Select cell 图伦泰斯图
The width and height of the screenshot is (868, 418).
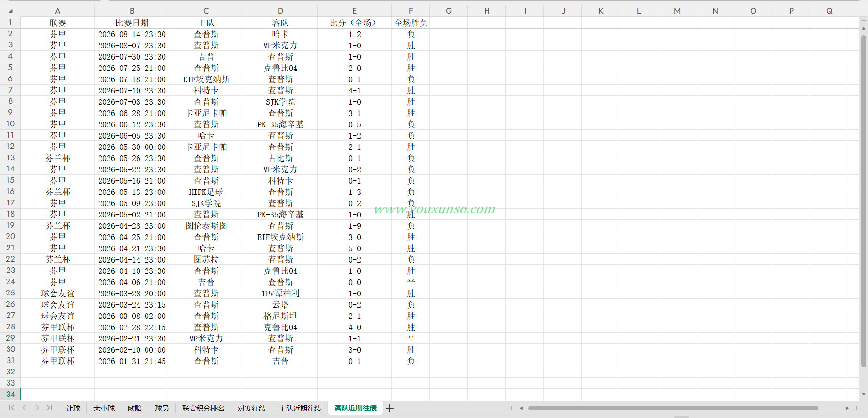206,226
